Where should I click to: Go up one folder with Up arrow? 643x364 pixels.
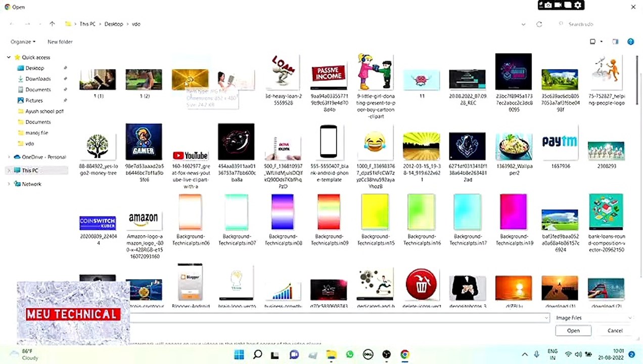coord(52,24)
